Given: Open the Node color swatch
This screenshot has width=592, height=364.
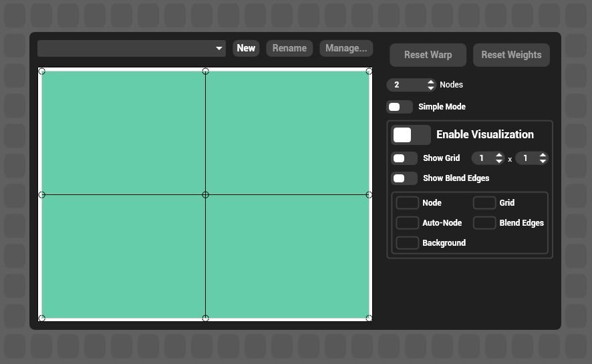Looking at the screenshot, I should (407, 202).
